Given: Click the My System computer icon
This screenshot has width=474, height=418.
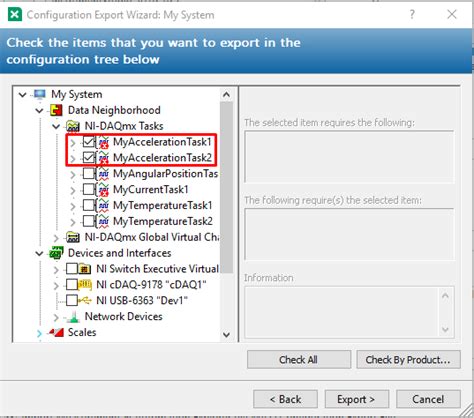Looking at the screenshot, I should tap(40, 94).
